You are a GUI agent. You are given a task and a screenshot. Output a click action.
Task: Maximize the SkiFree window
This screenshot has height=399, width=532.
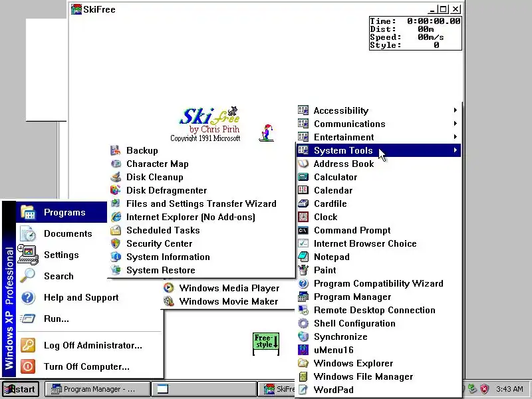click(x=444, y=9)
